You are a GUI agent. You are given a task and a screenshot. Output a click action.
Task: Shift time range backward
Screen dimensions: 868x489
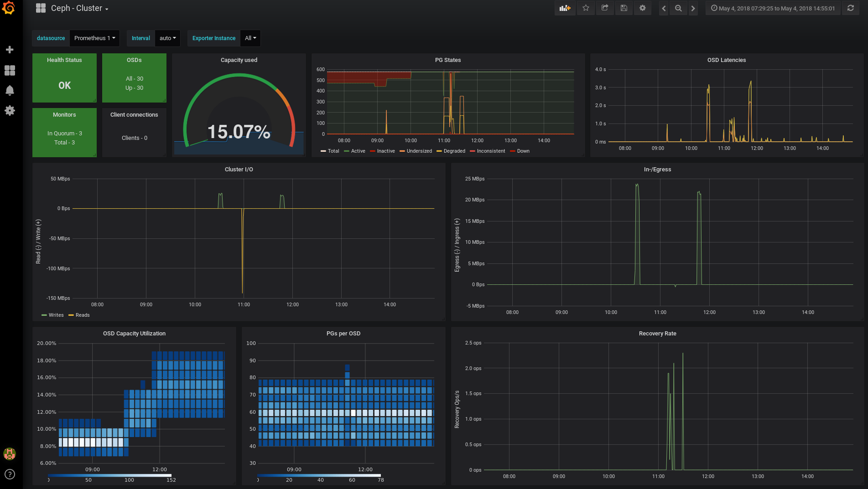(x=664, y=8)
